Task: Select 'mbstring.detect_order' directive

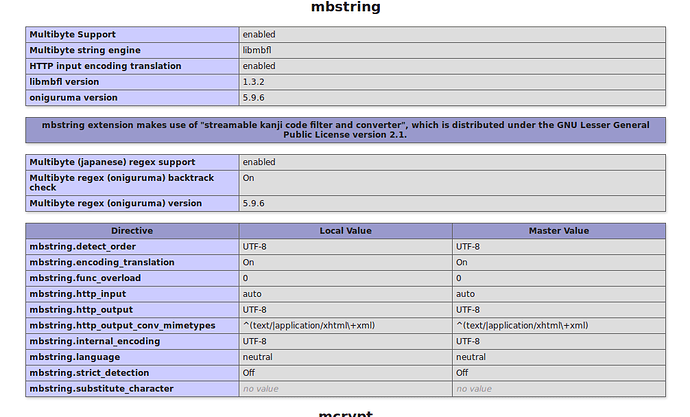Action: (x=132, y=246)
